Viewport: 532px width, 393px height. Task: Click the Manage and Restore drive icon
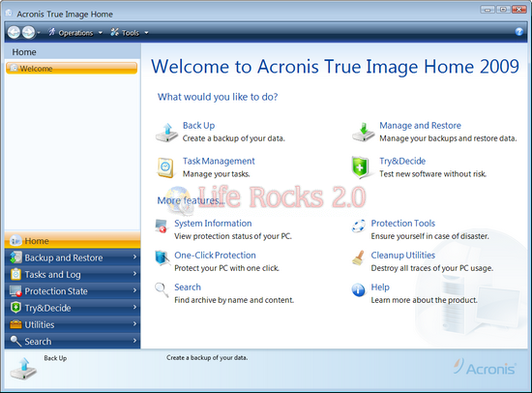[363, 133]
